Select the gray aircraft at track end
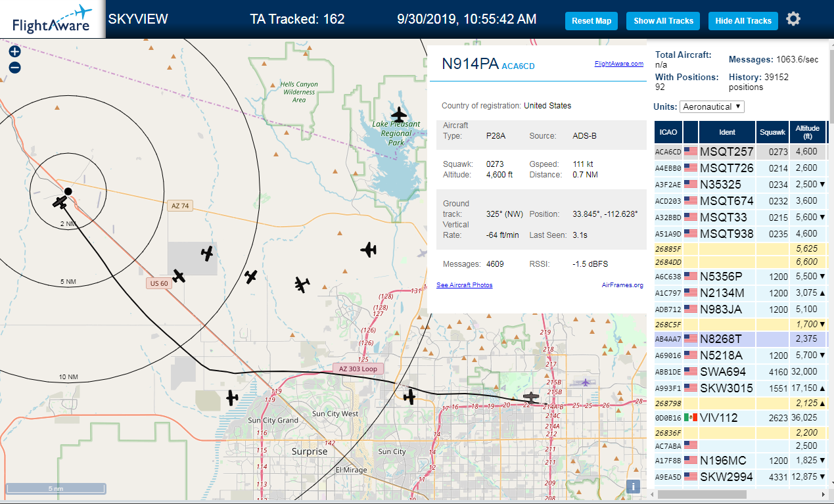This screenshot has width=834, height=504. pyautogui.click(x=531, y=398)
